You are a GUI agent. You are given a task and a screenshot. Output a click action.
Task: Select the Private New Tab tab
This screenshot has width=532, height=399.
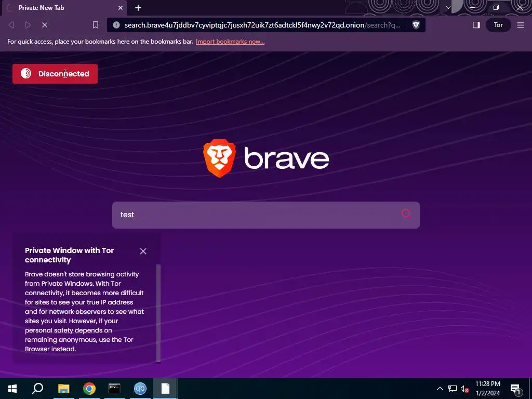64,8
